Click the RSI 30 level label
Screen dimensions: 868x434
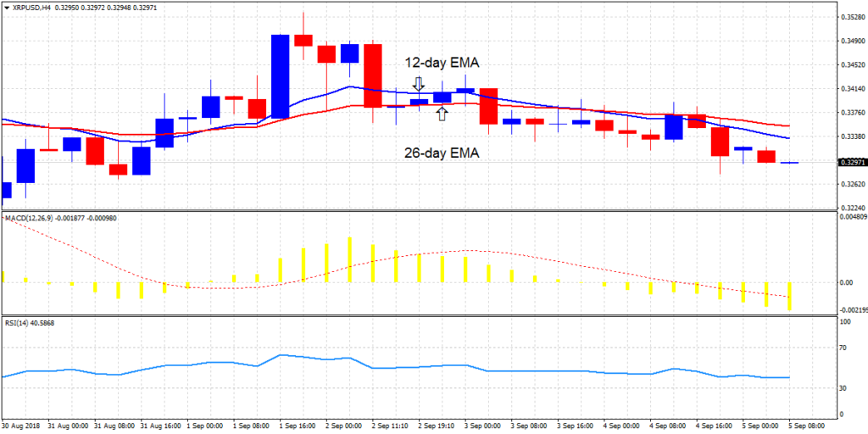[843, 388]
